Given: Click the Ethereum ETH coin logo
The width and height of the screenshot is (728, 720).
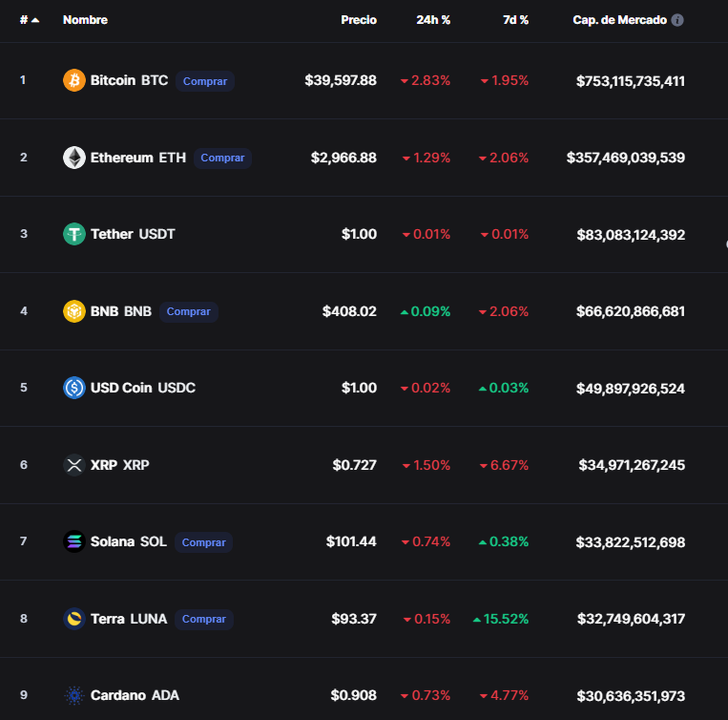Looking at the screenshot, I should point(74,157).
